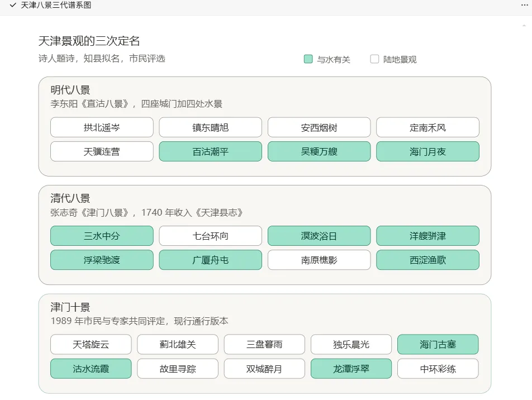Click the 蓟北雄关 chip
The image size is (532, 400).
point(178,344)
